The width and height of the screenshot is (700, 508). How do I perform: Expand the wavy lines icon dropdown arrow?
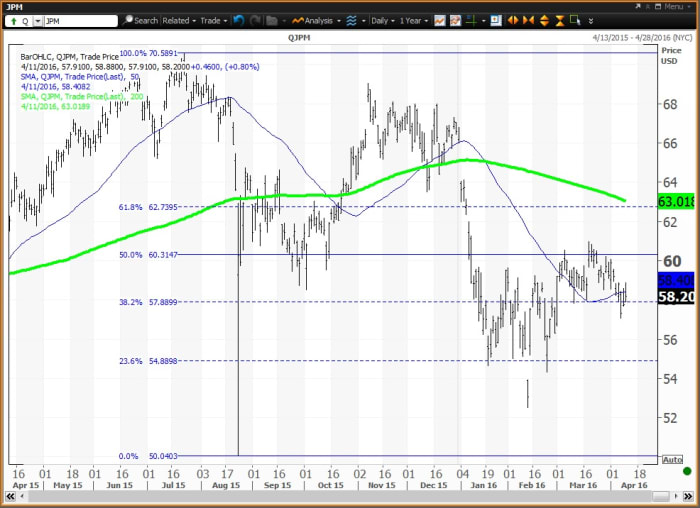pos(363,21)
